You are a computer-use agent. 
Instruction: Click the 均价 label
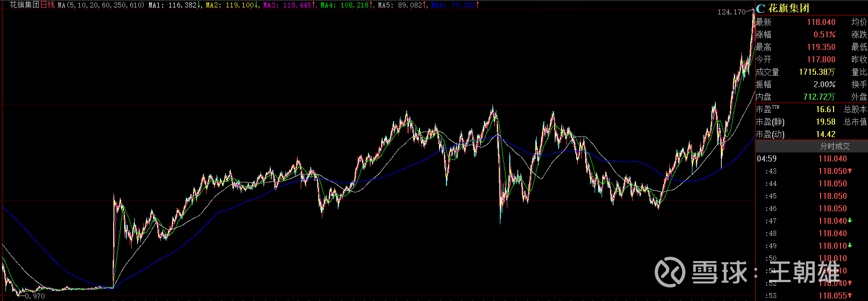tap(859, 22)
